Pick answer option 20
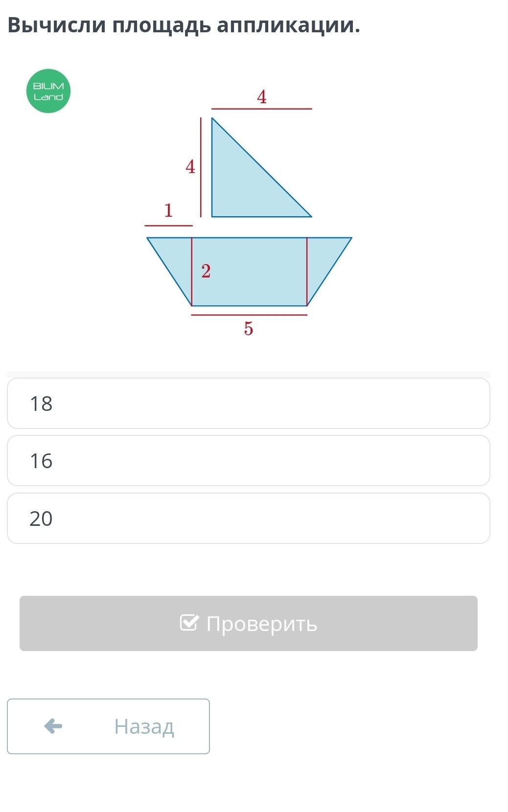The height and width of the screenshot is (812, 508). [249, 519]
